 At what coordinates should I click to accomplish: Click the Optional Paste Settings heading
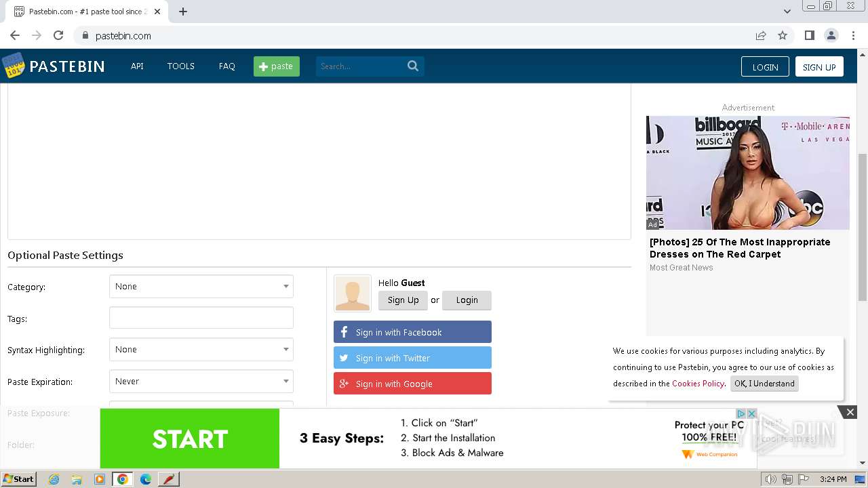(65, 256)
